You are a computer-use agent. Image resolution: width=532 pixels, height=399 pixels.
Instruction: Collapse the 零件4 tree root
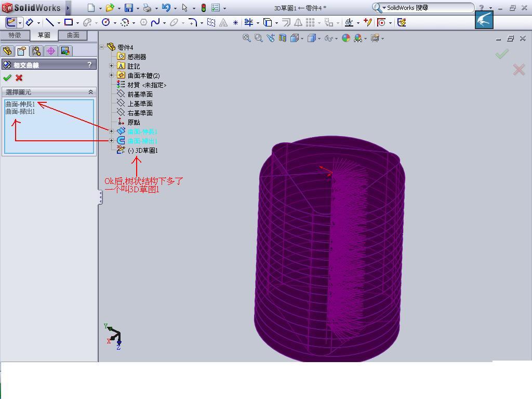click(102, 47)
